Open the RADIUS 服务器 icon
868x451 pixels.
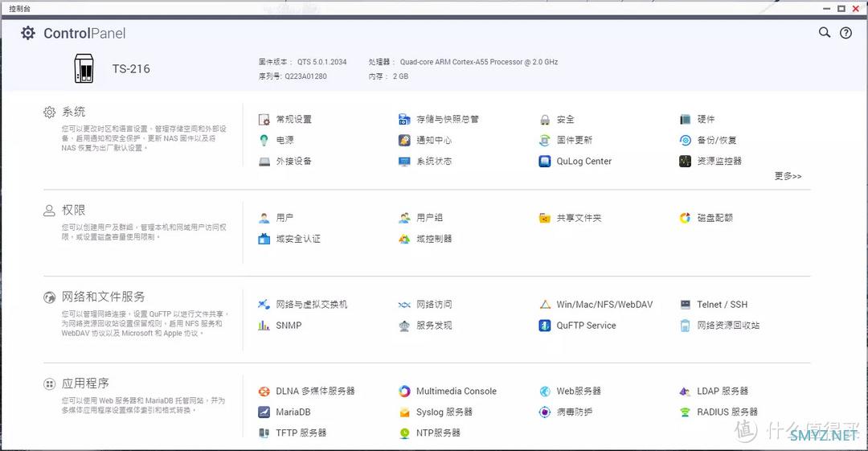coord(685,412)
